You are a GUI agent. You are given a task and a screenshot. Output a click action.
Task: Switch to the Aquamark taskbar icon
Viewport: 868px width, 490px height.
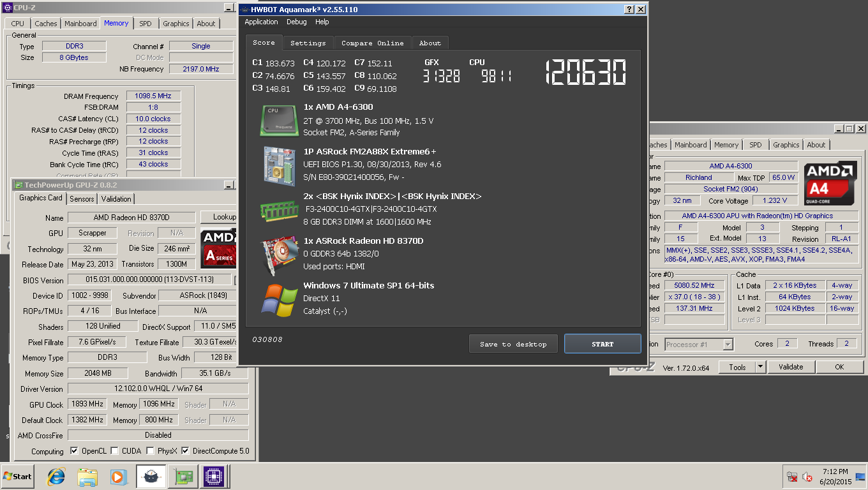(x=151, y=476)
